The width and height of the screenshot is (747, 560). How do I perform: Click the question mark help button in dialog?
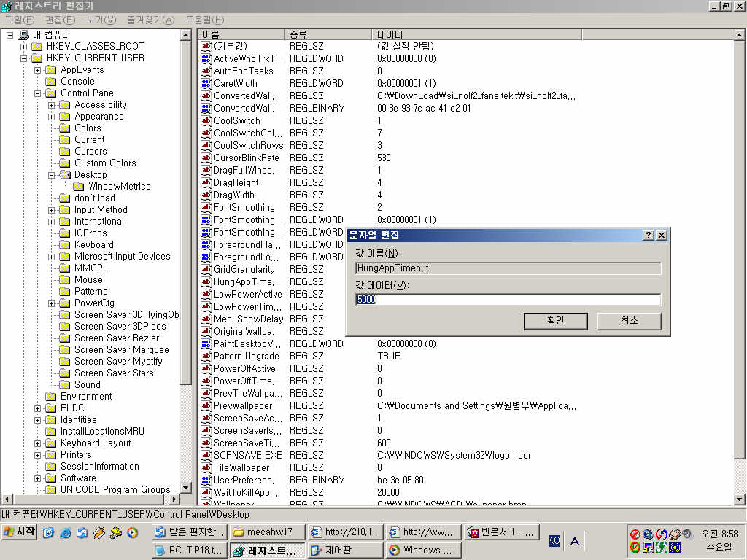(x=648, y=235)
